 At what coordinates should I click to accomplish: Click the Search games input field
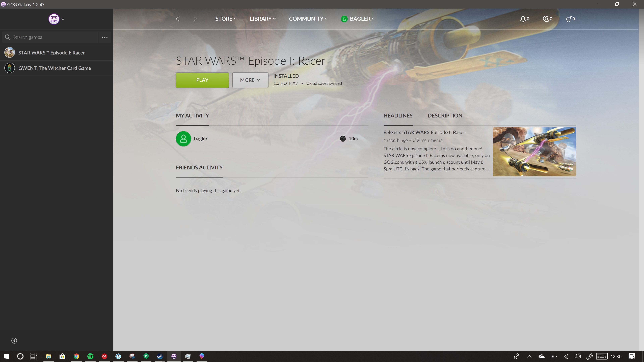tap(52, 37)
